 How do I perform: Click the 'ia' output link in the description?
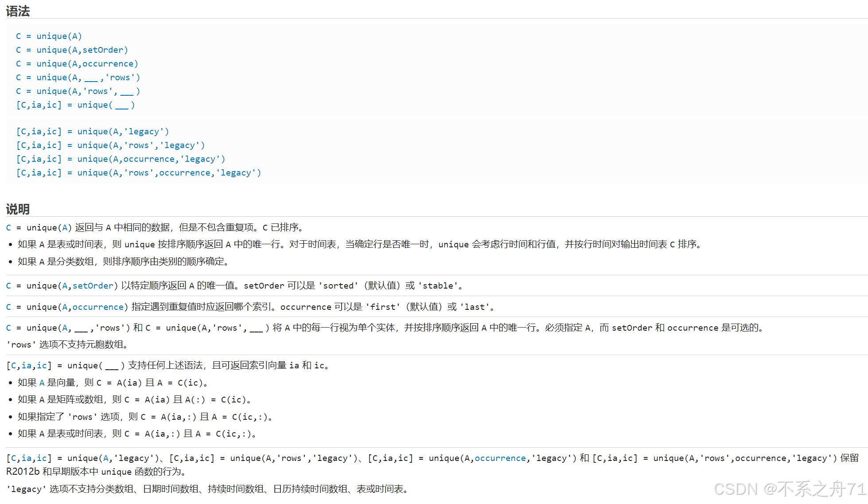click(x=27, y=365)
